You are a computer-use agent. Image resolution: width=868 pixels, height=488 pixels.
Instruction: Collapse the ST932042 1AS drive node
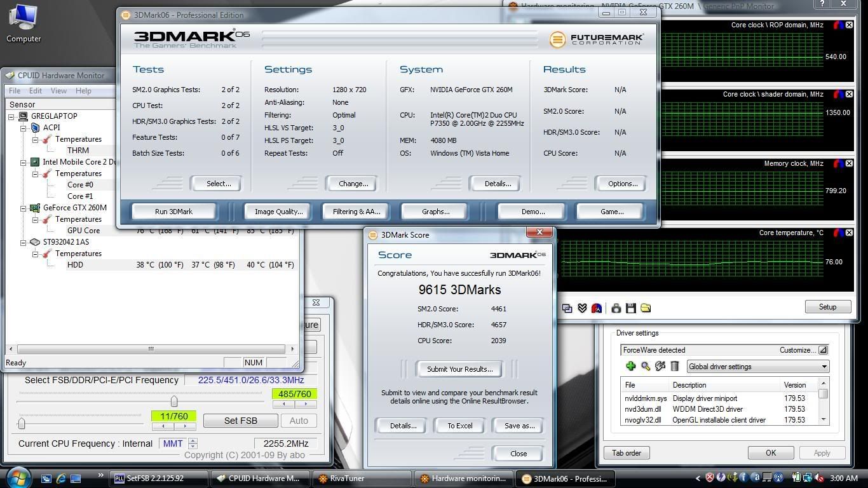24,242
